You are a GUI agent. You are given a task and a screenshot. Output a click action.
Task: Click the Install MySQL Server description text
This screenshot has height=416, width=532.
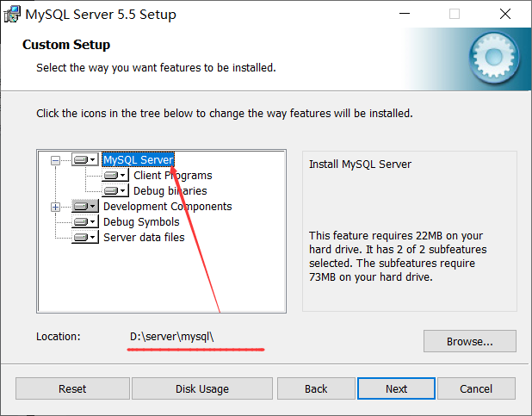point(360,165)
